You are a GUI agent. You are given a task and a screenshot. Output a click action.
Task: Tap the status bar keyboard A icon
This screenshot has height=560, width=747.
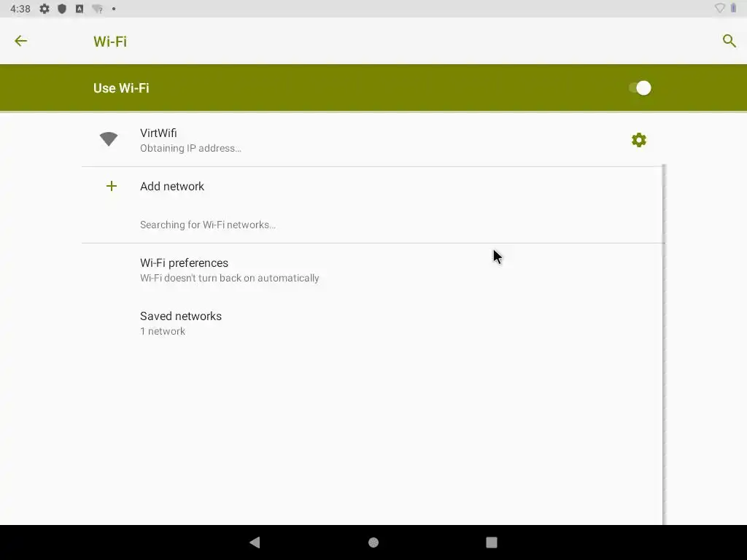(x=80, y=9)
